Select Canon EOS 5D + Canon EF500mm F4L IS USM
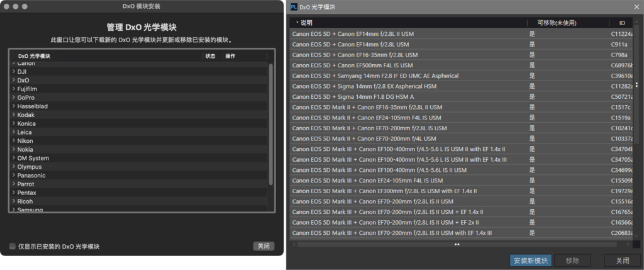The image size is (644, 270). (x=462, y=65)
